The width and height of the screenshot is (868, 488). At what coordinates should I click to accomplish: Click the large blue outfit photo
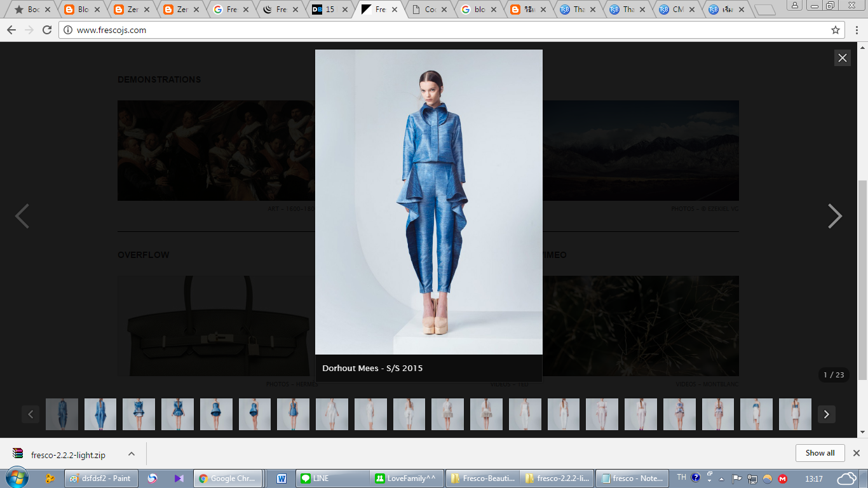tap(429, 202)
